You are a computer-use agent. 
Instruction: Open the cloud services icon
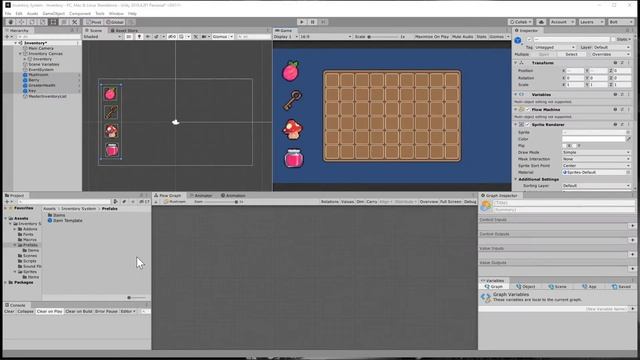[541, 22]
